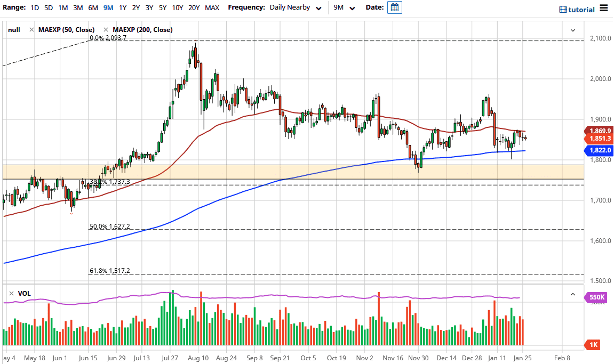Switch range to MAX
The image size is (614, 364).
click(212, 7)
